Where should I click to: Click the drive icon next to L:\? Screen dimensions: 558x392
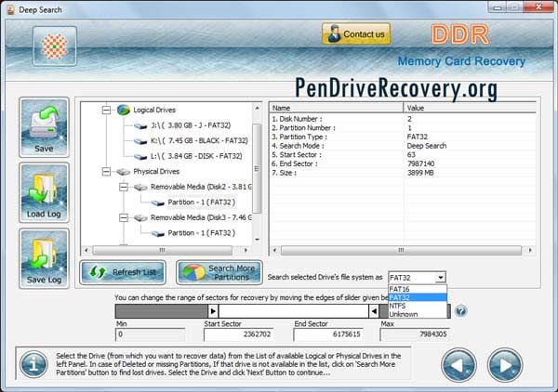tap(140, 156)
